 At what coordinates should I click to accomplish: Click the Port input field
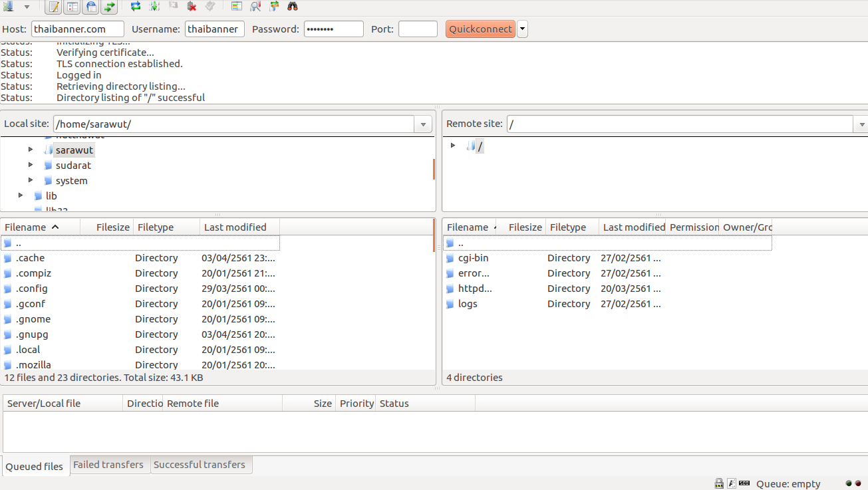point(418,29)
